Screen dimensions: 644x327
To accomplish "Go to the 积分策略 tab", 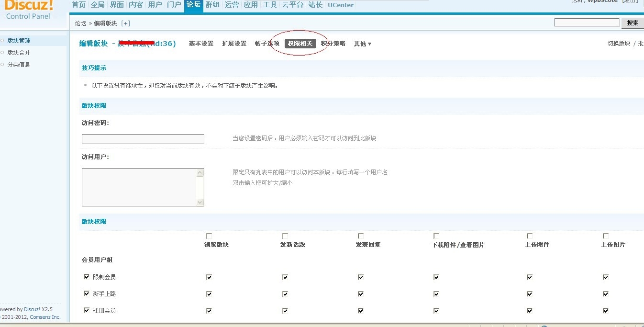I will 333,43.
